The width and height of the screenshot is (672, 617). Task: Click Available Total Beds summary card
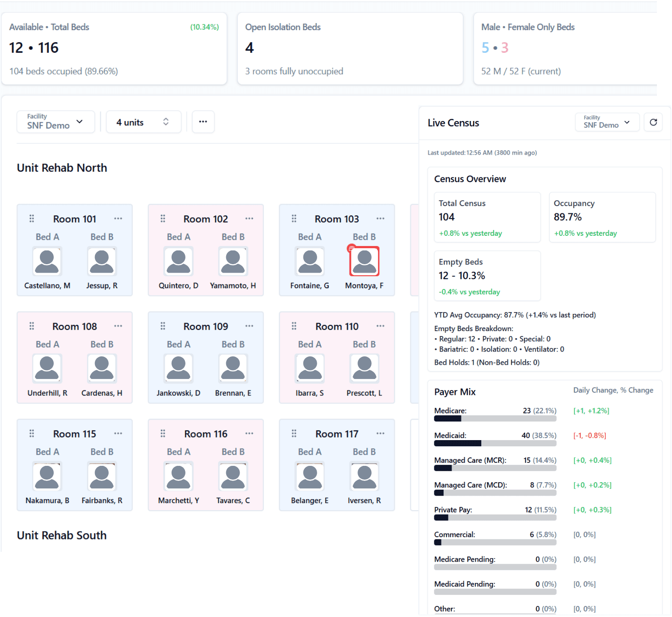coord(114,49)
